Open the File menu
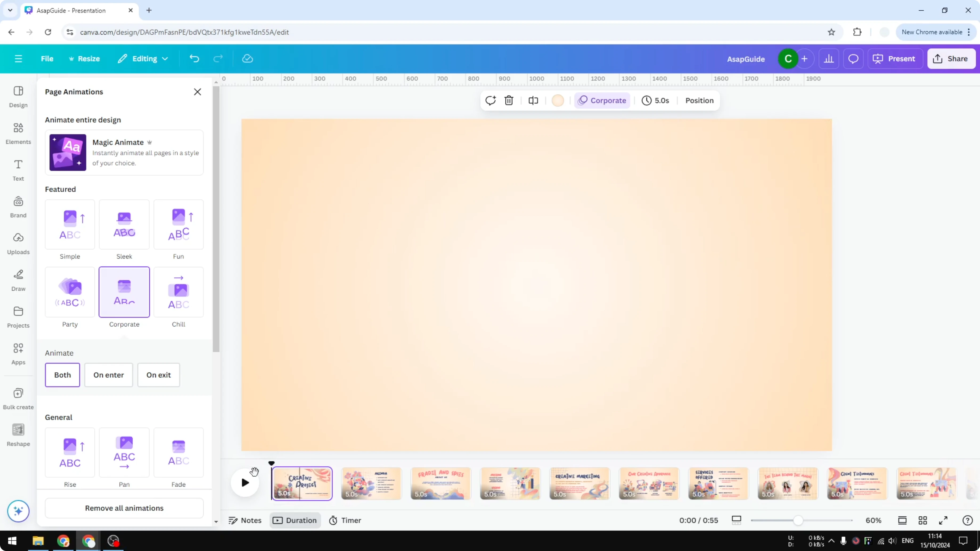This screenshot has height=551, width=980. (x=47, y=59)
